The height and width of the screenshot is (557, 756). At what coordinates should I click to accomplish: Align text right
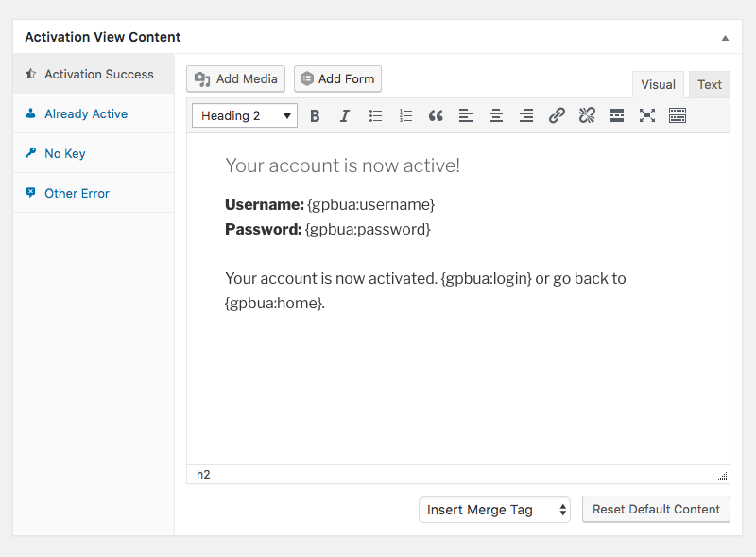tap(526, 115)
